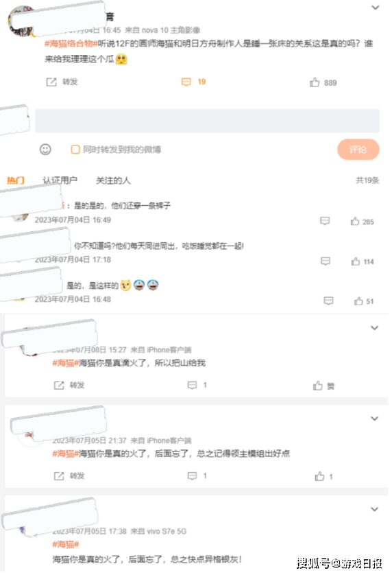Check 同时转发到我的微博 checkbox
Screen dimensions: 392x575
pyautogui.click(x=75, y=150)
